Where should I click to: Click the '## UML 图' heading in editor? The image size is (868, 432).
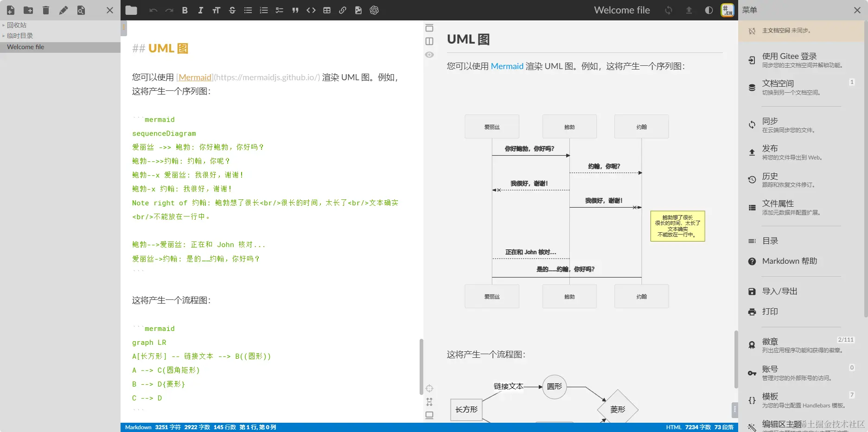click(160, 49)
